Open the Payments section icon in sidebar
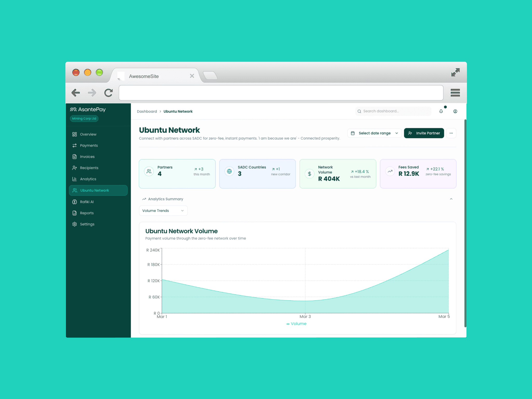 (74, 145)
